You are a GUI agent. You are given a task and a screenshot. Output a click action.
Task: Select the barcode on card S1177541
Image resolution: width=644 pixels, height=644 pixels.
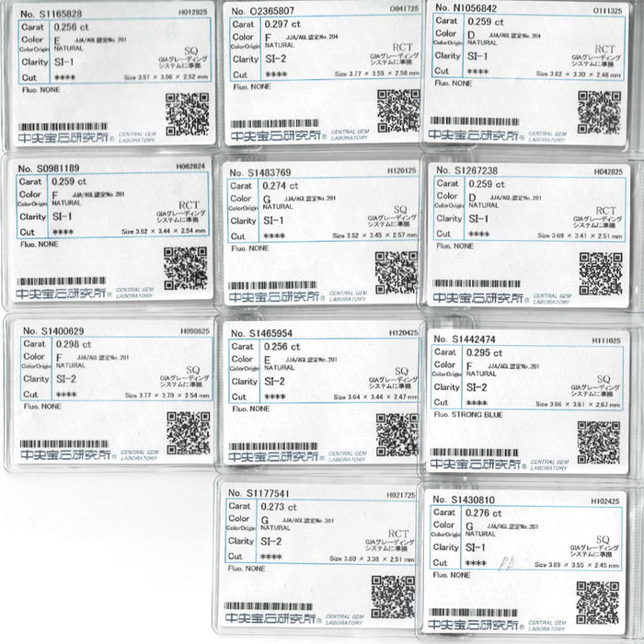pyautogui.click(x=269, y=606)
